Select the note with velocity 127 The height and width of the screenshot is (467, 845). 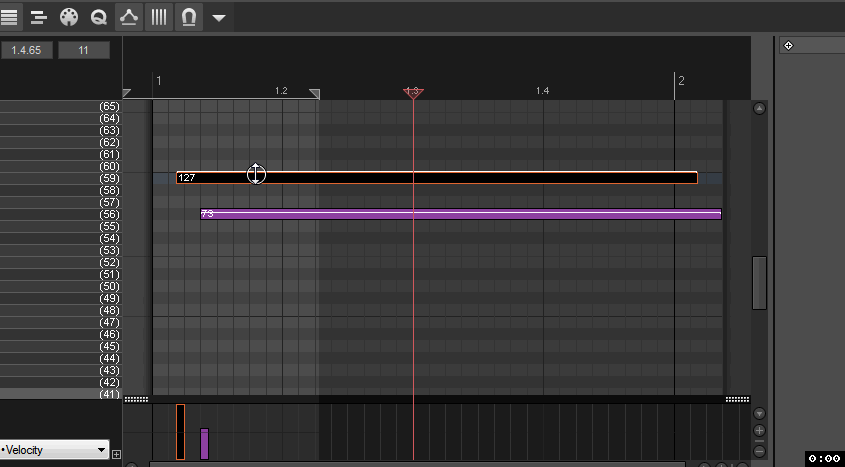coord(450,178)
